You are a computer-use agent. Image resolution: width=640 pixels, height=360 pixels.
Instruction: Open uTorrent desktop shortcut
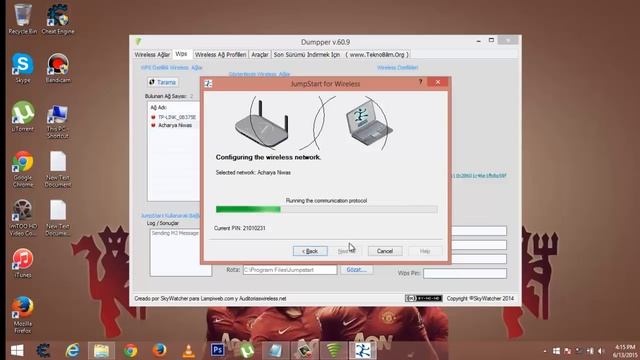tap(22, 116)
